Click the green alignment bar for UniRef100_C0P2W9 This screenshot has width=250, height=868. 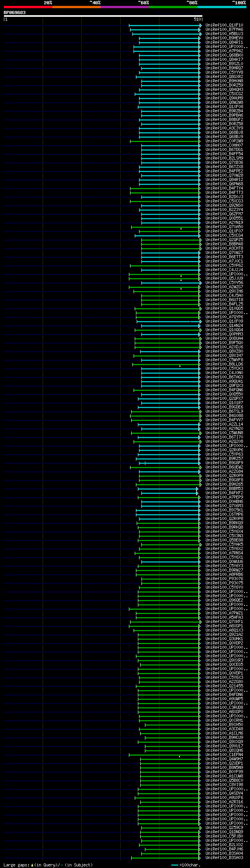click(x=165, y=141)
